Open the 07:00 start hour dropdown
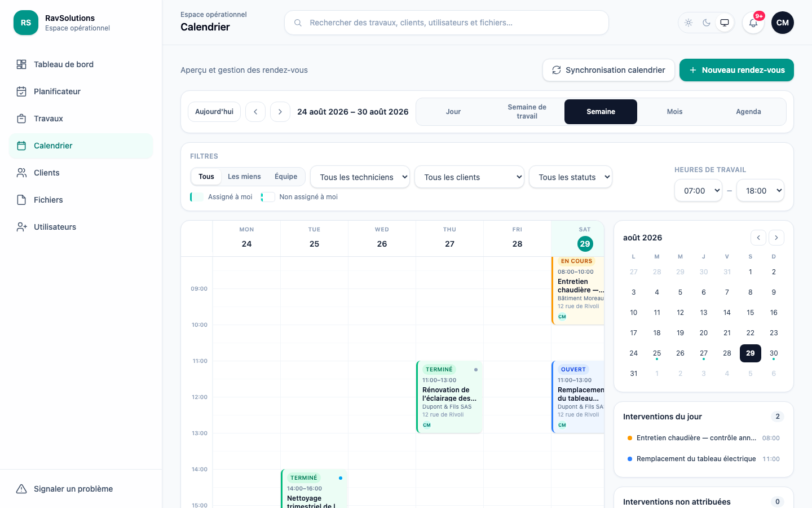The height and width of the screenshot is (508, 812). (x=699, y=190)
